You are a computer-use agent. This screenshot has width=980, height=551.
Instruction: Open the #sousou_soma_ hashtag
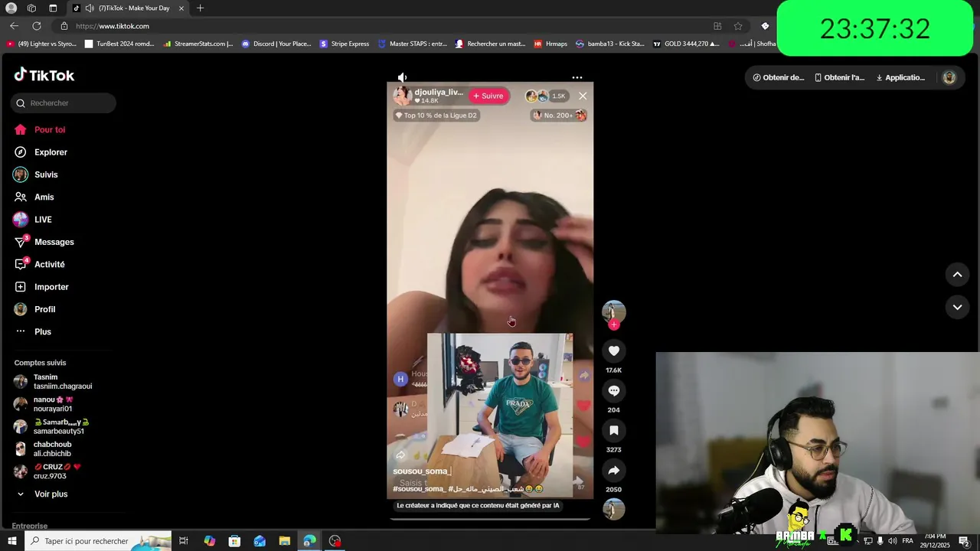click(419, 488)
